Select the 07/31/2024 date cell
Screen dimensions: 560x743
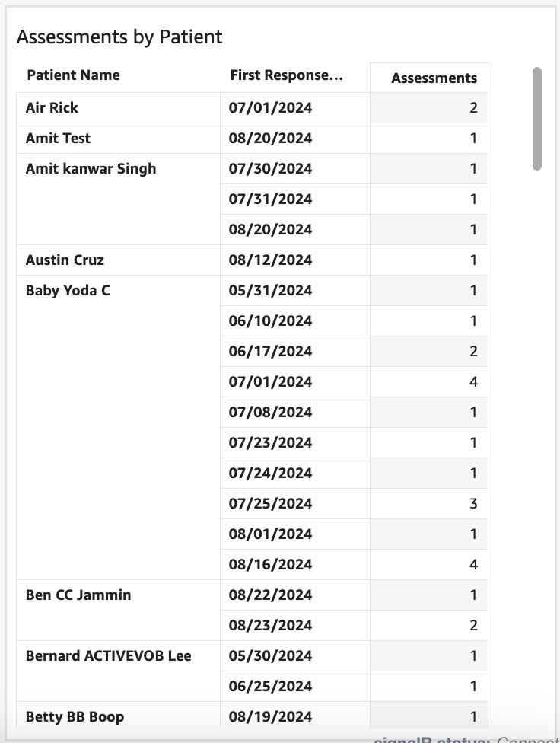270,199
